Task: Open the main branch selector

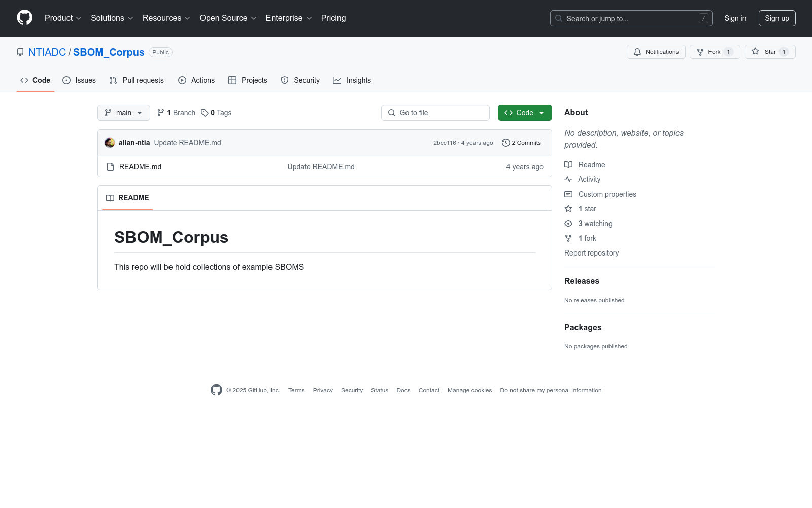Action: pos(124,113)
